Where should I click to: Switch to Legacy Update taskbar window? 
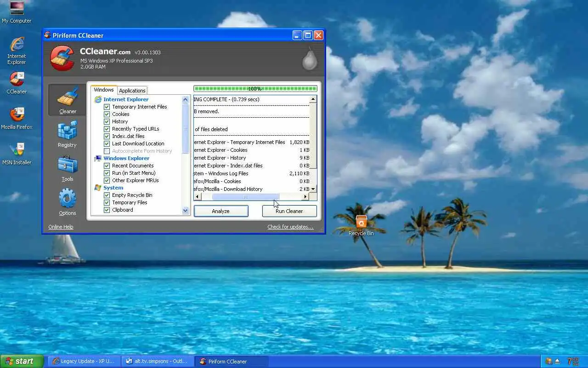coord(84,362)
